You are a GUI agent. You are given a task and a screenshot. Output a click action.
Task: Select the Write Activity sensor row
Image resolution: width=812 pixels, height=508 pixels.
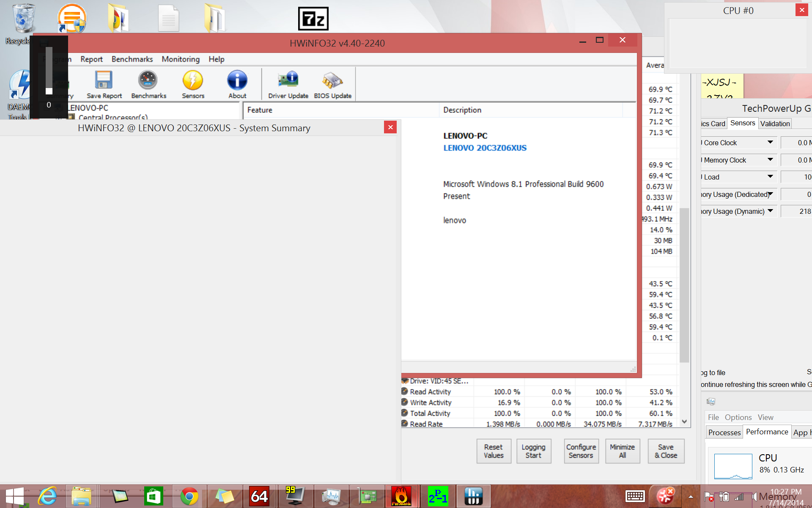[538, 403]
